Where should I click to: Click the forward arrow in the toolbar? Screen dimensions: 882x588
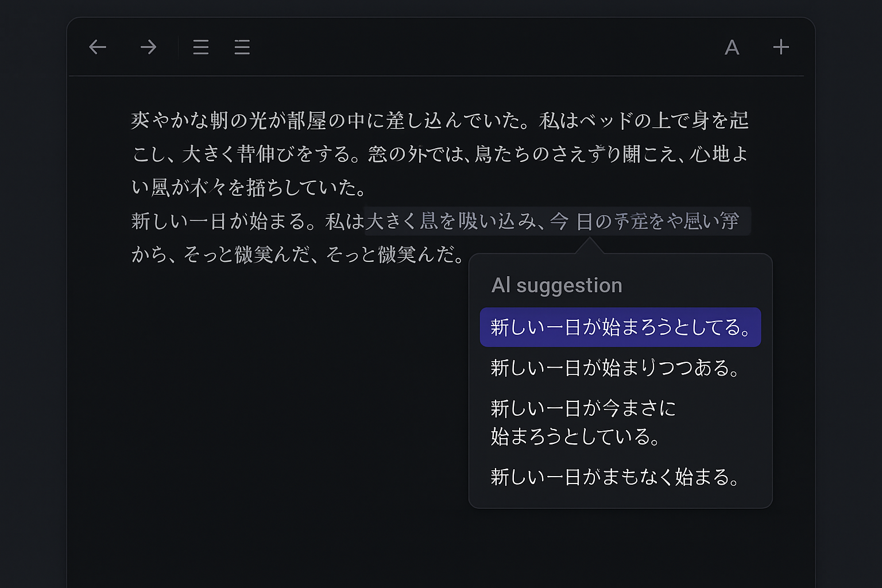click(148, 47)
